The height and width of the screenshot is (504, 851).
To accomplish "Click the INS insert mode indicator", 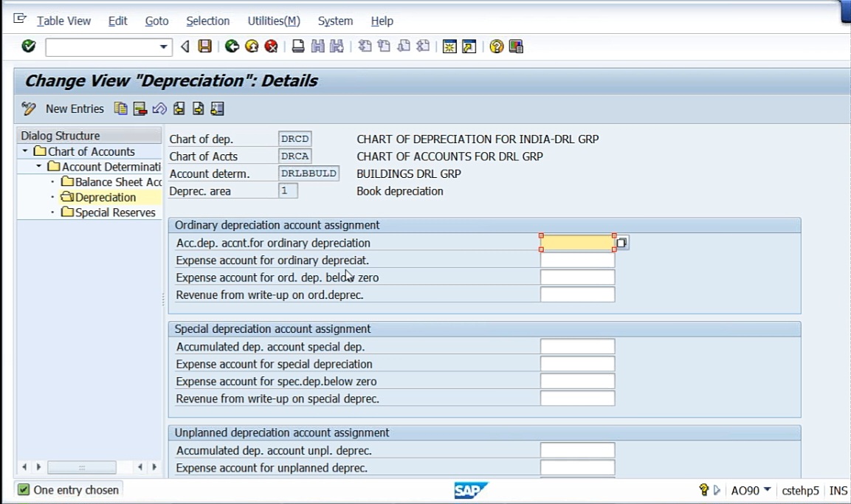I will click(838, 491).
